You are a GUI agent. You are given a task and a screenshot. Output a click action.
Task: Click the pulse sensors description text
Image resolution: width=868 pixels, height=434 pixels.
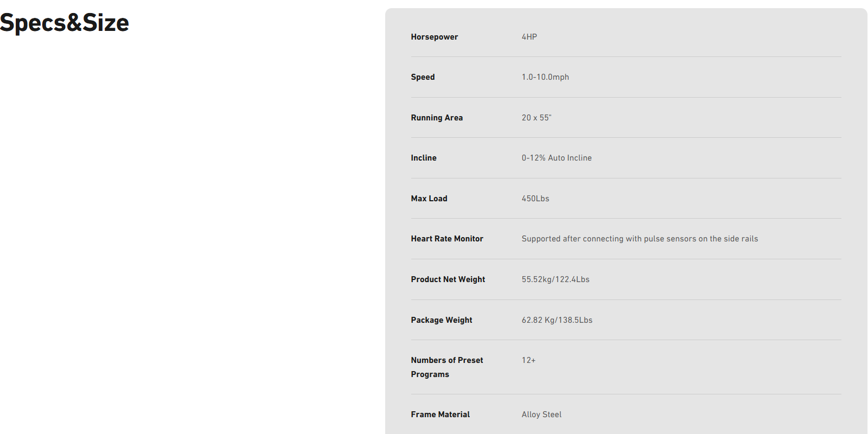tap(640, 239)
